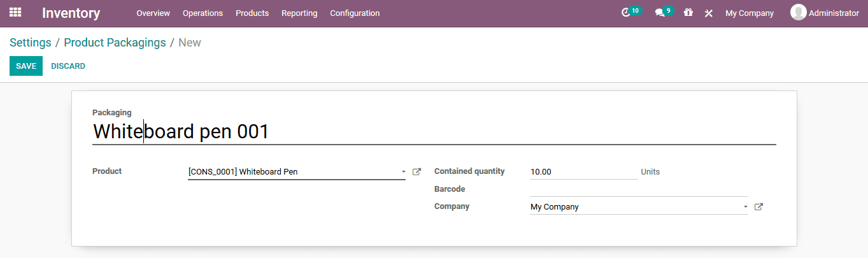
Task: Open the conversations chat bubble icon
Action: [660, 13]
